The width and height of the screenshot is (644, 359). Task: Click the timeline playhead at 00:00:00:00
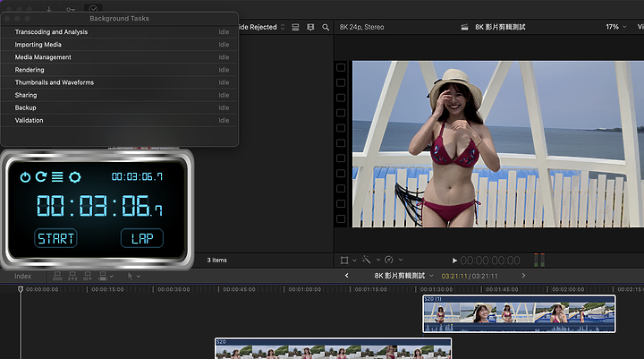[21, 289]
